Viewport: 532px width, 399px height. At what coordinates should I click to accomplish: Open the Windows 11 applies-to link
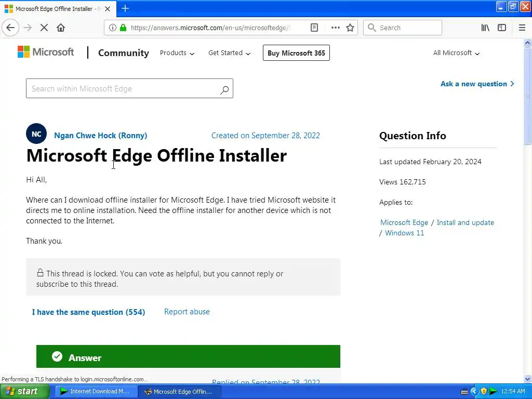tap(404, 233)
